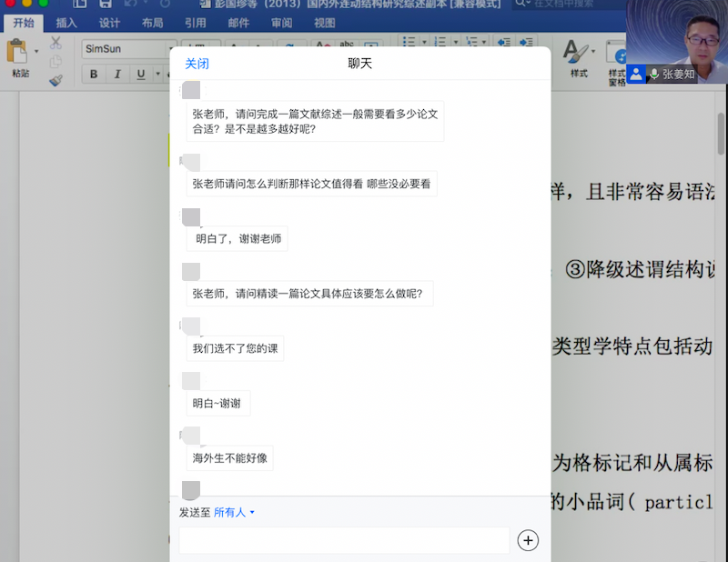Open the 审阅 ribbon tab
The image size is (728, 562).
(281, 23)
